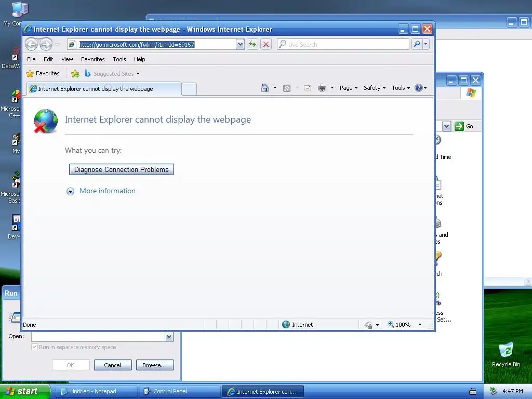Click the 'Done' status bar text
This screenshot has height=399, width=532.
coord(30,325)
